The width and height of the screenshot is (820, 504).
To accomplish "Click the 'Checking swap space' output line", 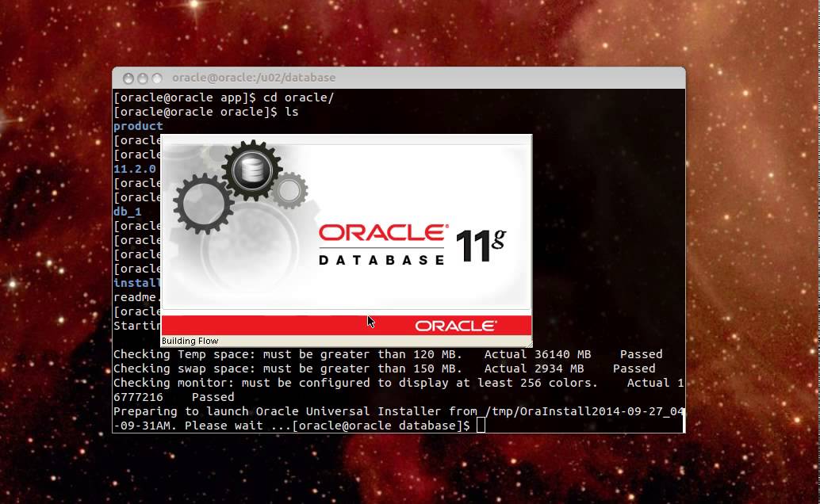I will pyautogui.click(x=385, y=368).
